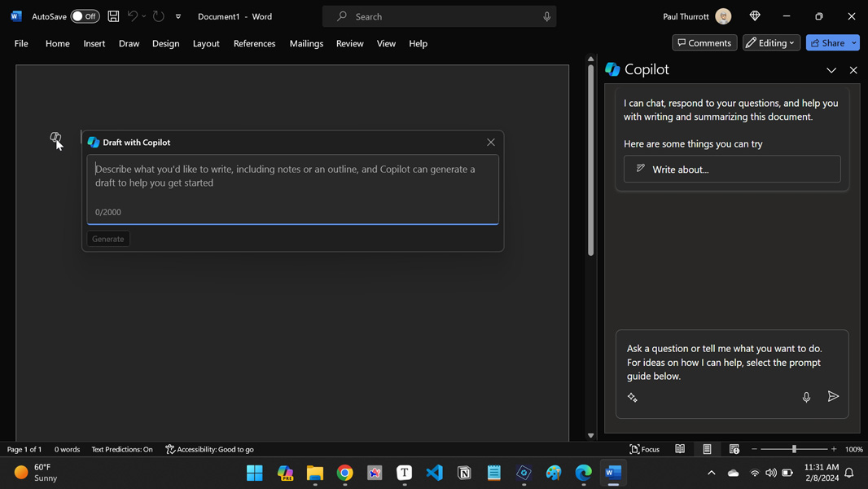Open the Draw ribbon tab

tap(129, 43)
